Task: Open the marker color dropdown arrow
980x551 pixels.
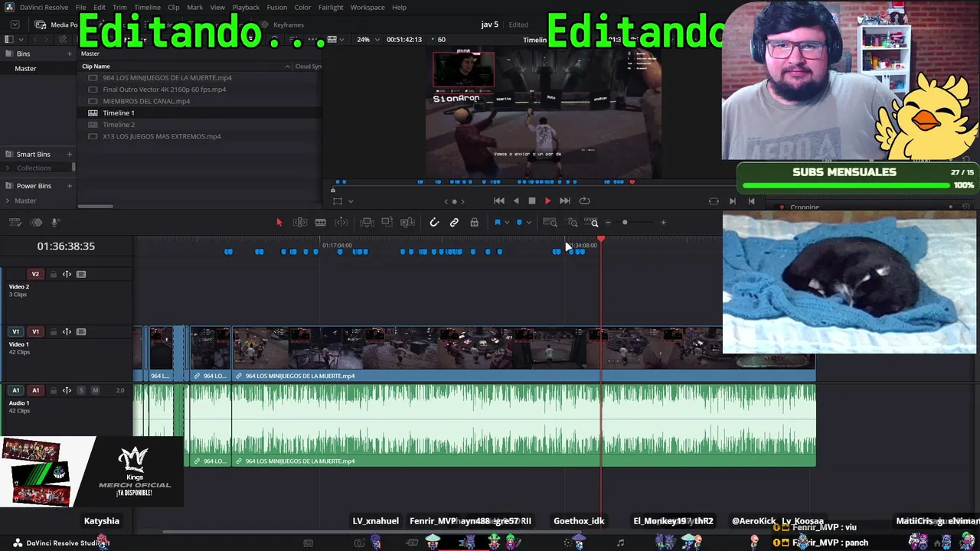Action: [x=529, y=223]
